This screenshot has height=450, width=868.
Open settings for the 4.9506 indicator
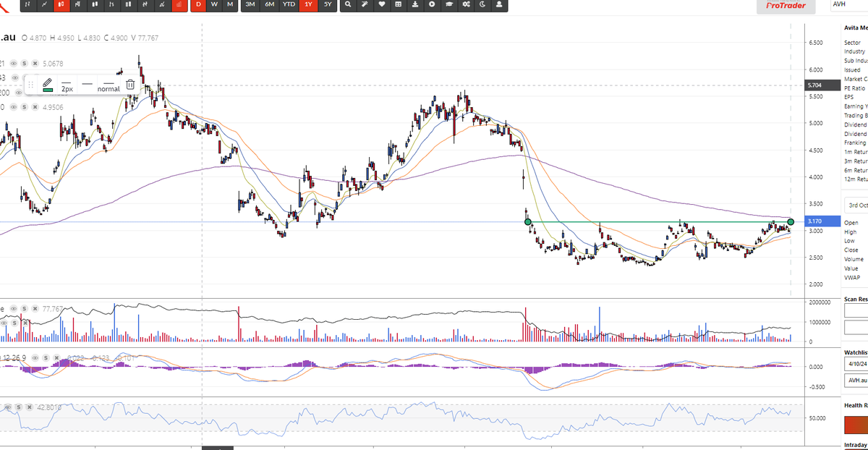point(25,107)
